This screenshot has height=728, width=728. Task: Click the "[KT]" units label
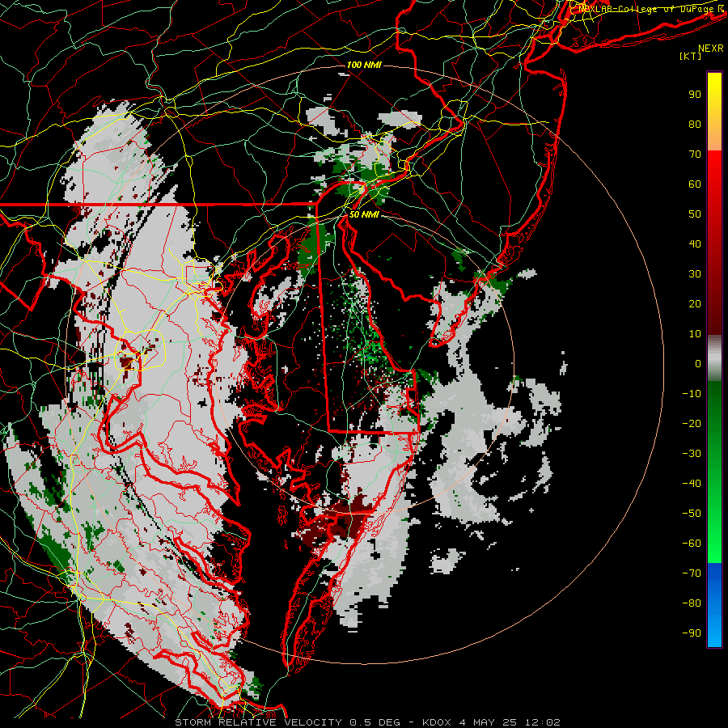coord(691,56)
